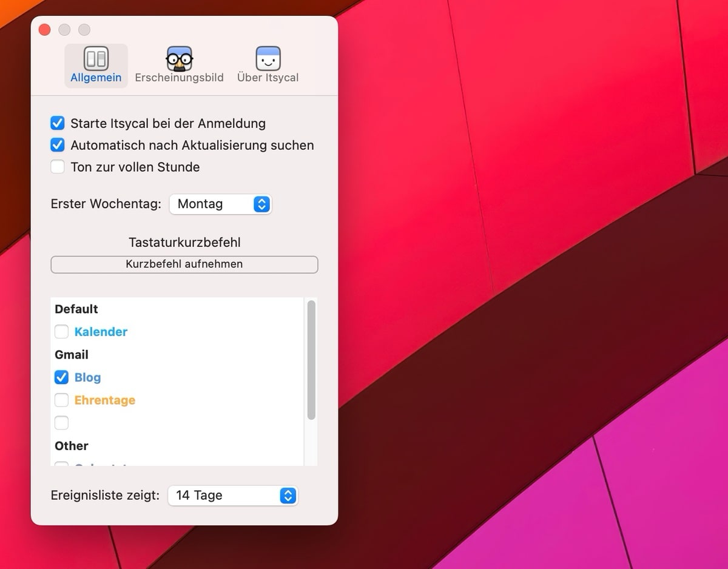Switch to the Erscheinungsbild tab label
Screen dimensions: 728x569
coord(179,78)
